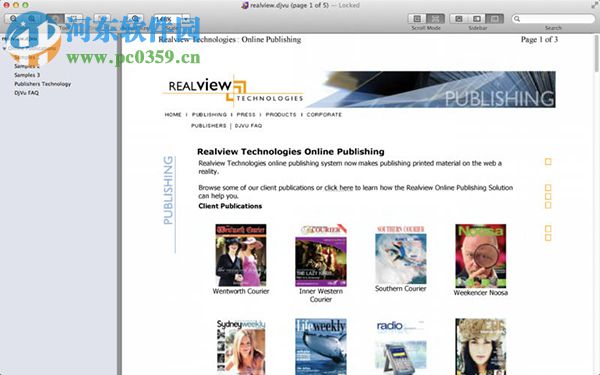Image resolution: width=600 pixels, height=375 pixels.
Task: Click the zoom in magnifier button
Action: (32, 18)
